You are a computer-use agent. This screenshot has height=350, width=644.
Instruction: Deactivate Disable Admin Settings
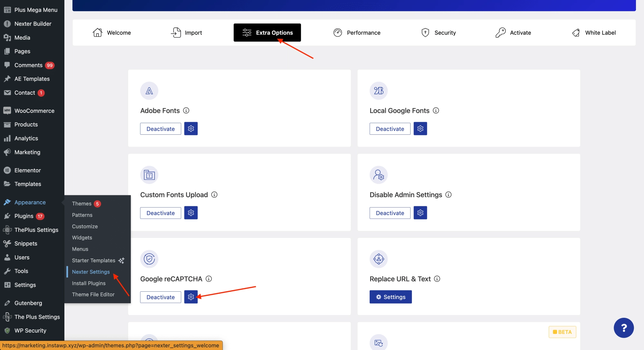click(x=390, y=213)
